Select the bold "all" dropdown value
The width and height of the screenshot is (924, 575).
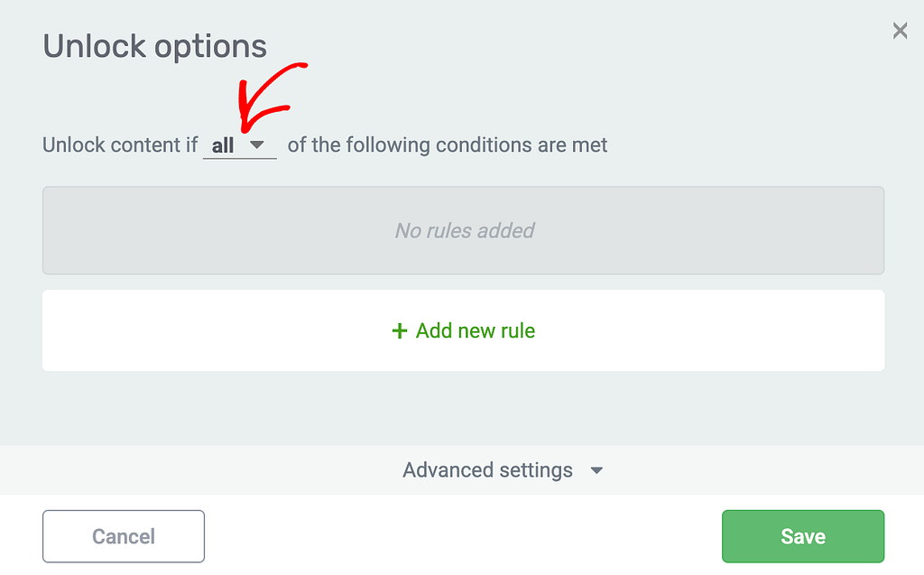(223, 145)
